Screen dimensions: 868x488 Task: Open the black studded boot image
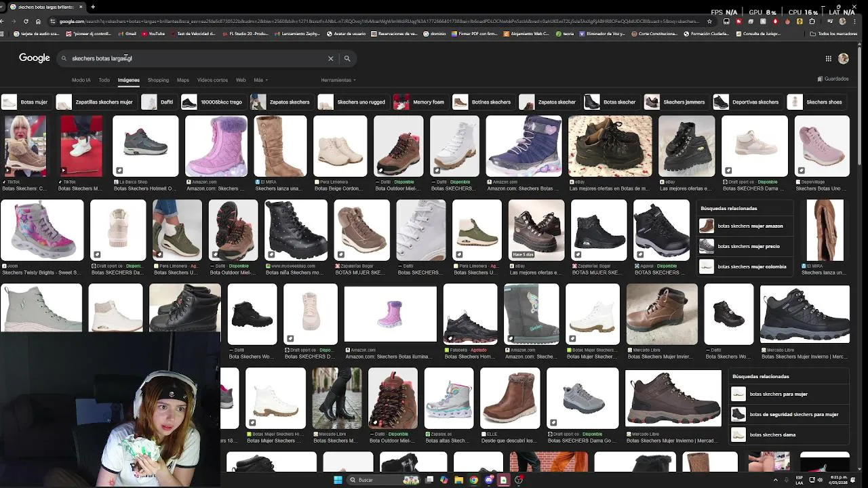click(296, 230)
